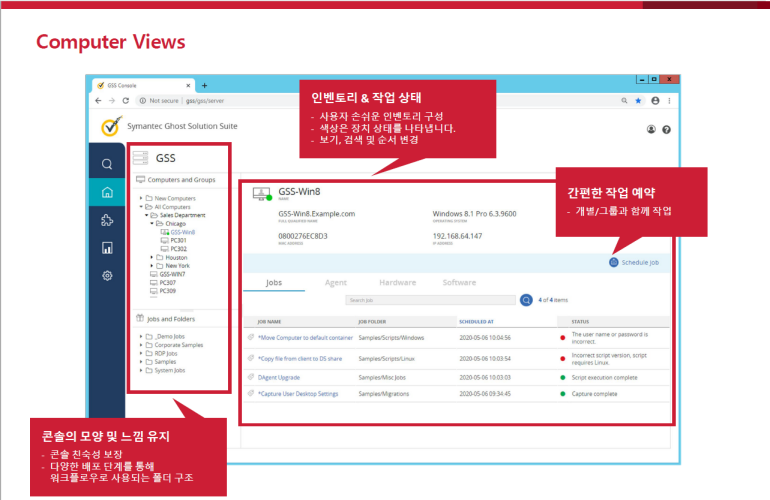
Task: Open the settings gear in sidebar
Action: pyautogui.click(x=107, y=276)
